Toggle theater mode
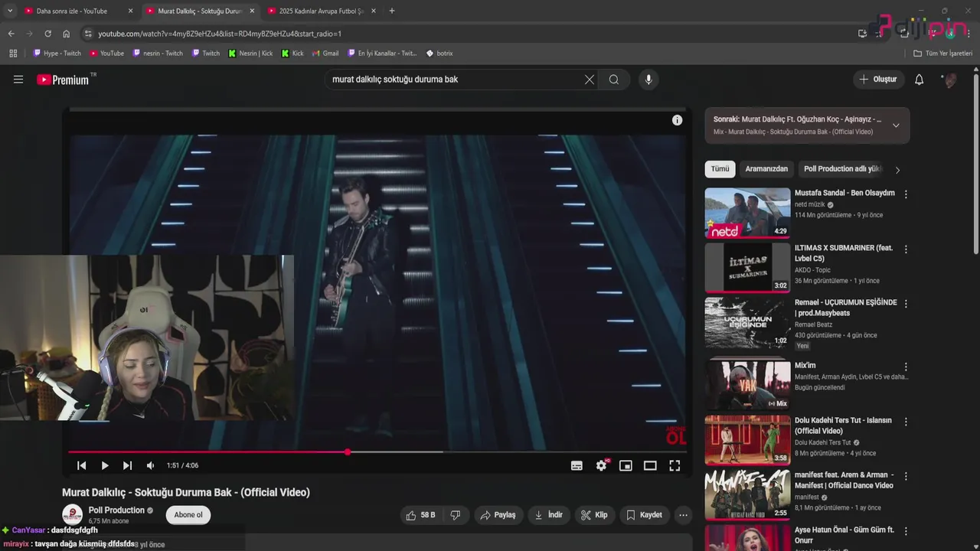Image resolution: width=980 pixels, height=551 pixels. point(650,465)
